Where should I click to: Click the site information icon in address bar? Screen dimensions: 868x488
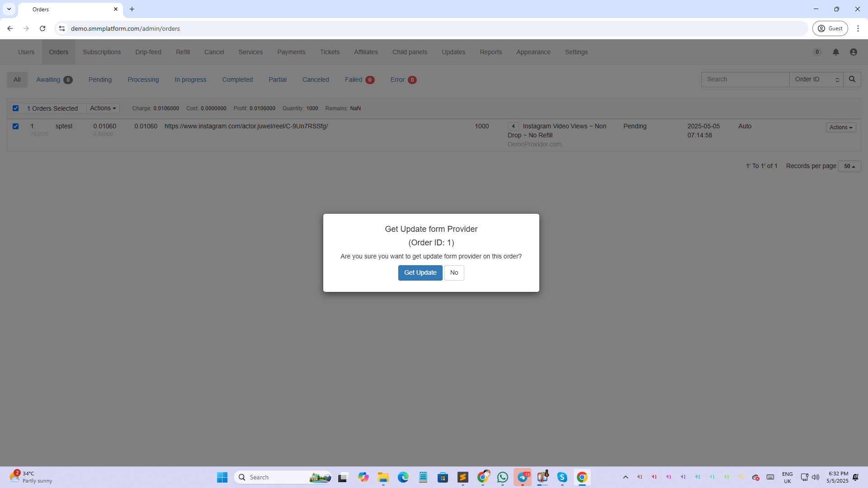pos(62,28)
